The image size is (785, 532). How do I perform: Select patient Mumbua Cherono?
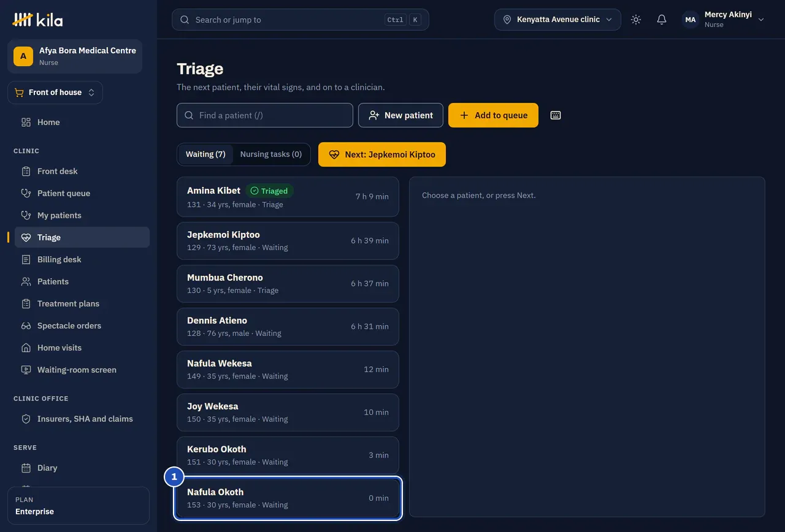[x=288, y=284]
